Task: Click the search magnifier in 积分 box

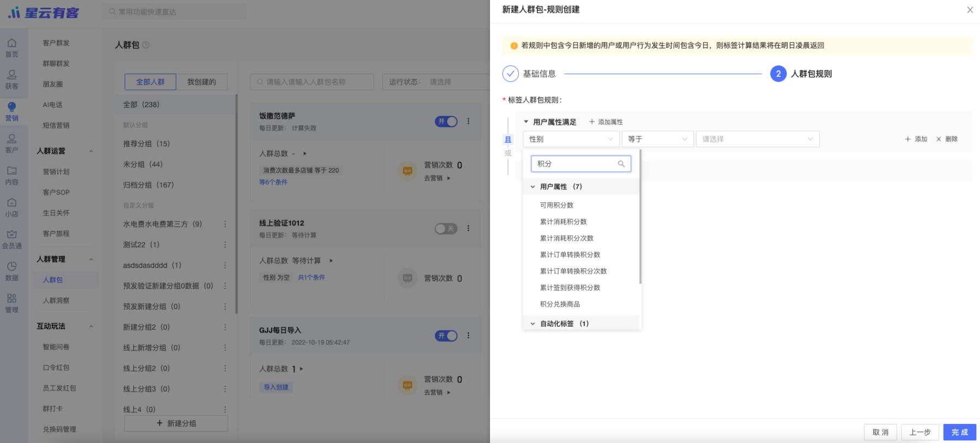Action: [x=621, y=164]
